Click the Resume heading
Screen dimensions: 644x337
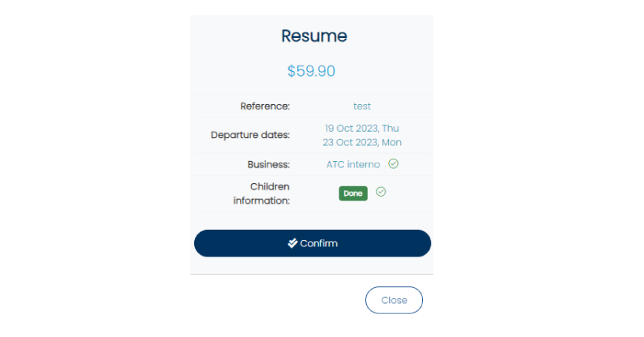coord(314,36)
